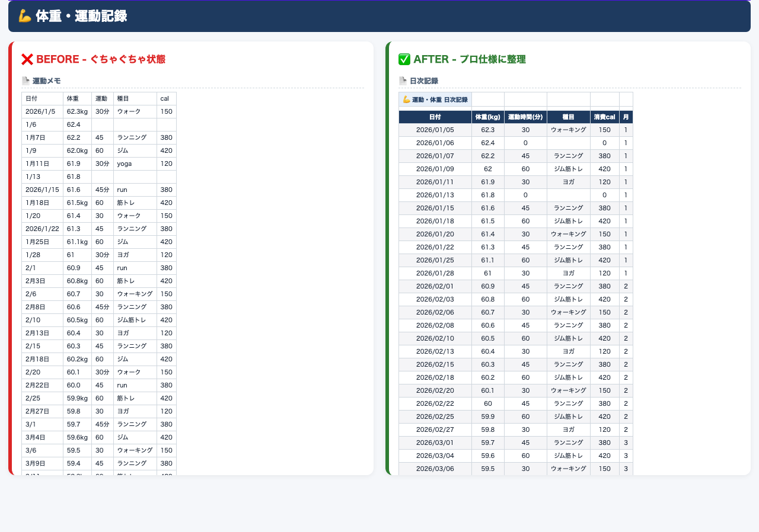Select the 日付 header in the AFTER table
Screen dimensions: 759x532
(435, 117)
